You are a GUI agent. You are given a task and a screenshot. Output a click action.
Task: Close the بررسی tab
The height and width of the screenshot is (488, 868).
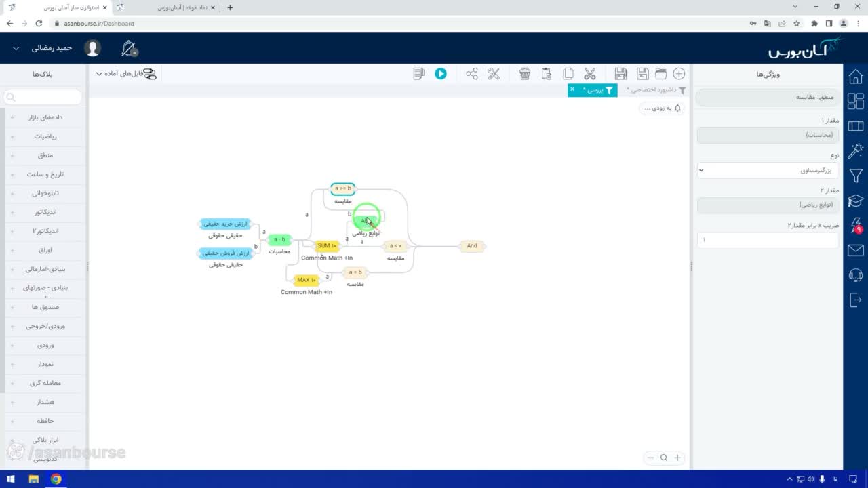point(572,89)
